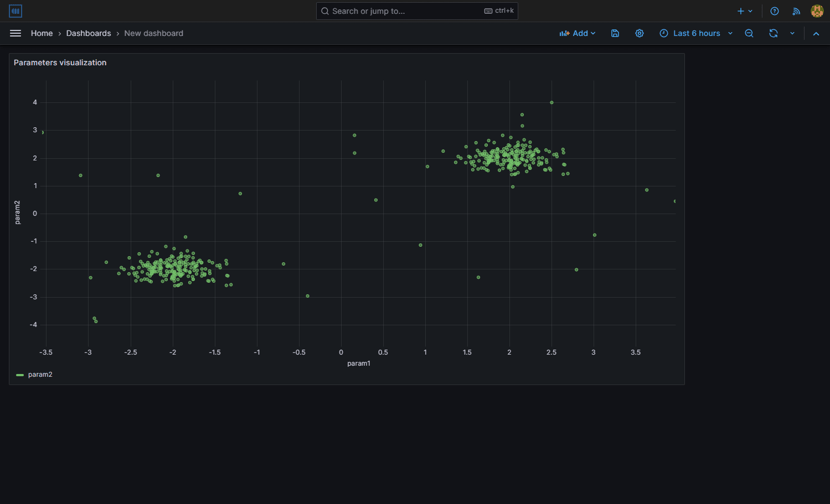Open the Last 6 hours time picker
Viewport: 830px width, 504px height.
coord(696,33)
